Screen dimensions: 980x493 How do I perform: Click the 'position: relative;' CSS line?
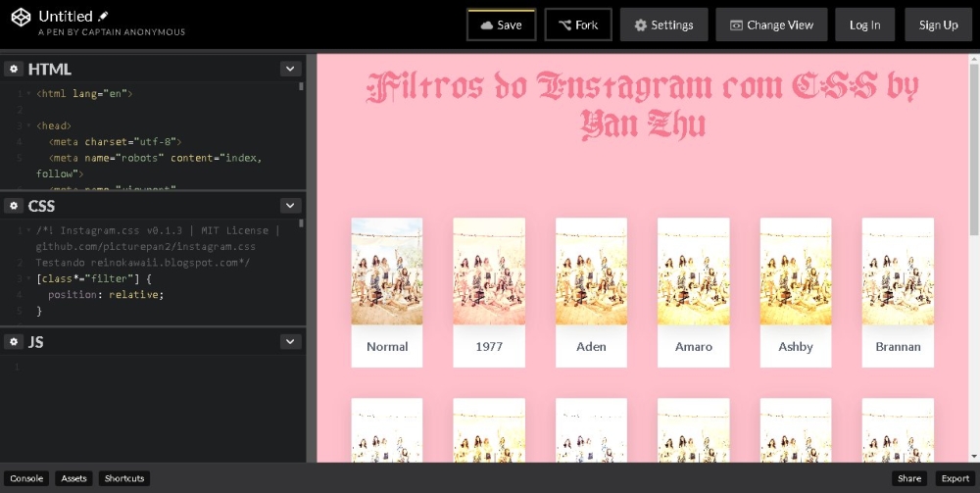click(106, 294)
